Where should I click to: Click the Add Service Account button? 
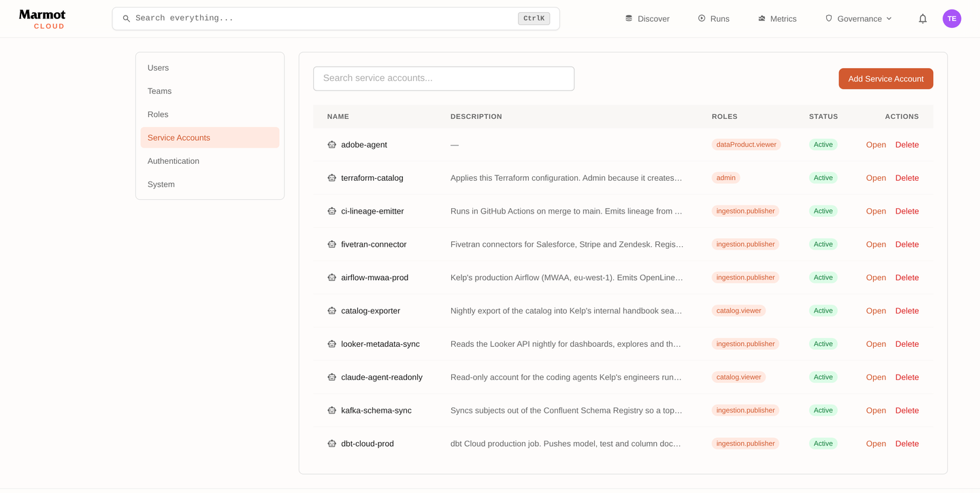tap(885, 79)
